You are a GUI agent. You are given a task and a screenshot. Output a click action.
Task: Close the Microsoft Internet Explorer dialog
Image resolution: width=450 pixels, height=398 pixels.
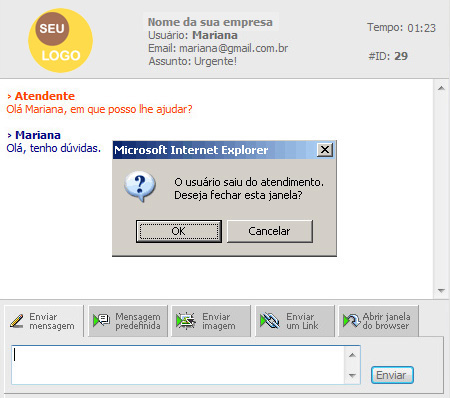[x=325, y=150]
